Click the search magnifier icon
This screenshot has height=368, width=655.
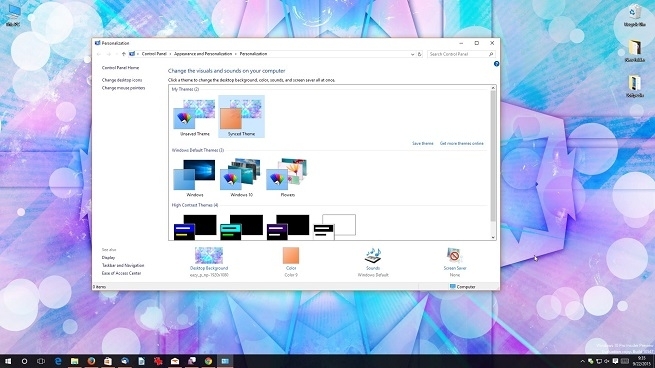click(x=491, y=54)
